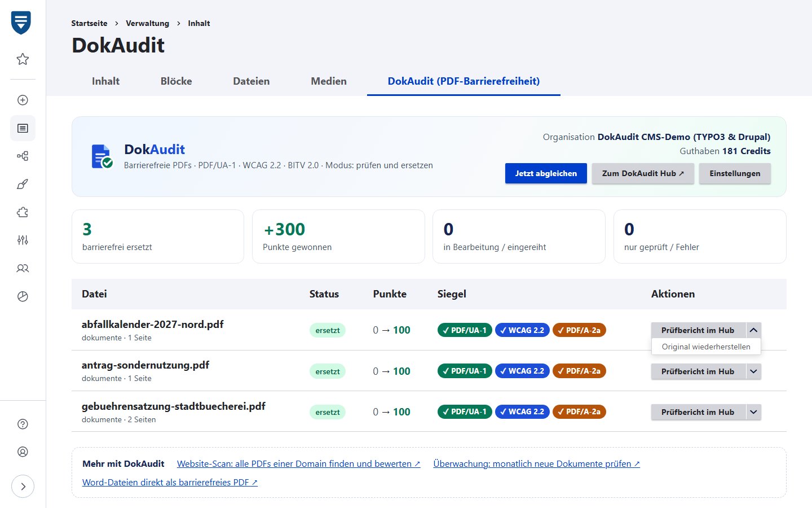Click the plus-circle create icon in sidebar

pyautogui.click(x=23, y=100)
